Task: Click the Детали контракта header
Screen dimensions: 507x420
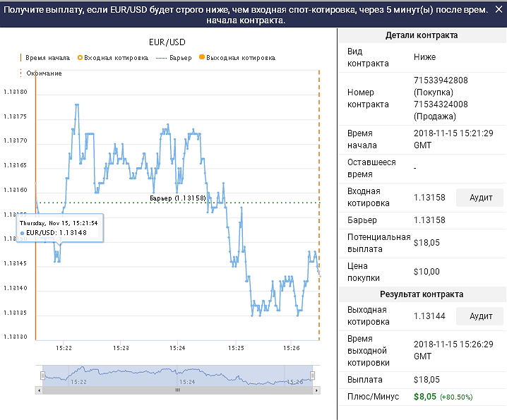Action: tap(422, 35)
